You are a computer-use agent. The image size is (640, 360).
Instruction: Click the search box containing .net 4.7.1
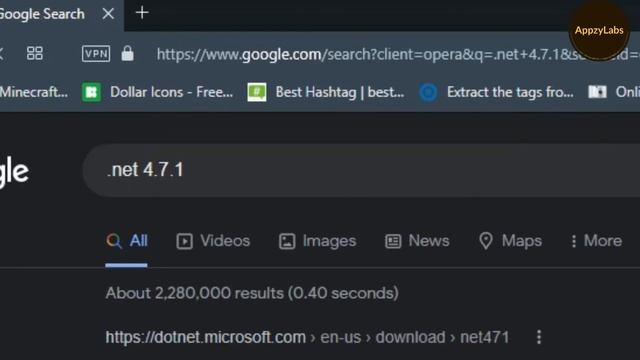tap(361, 170)
